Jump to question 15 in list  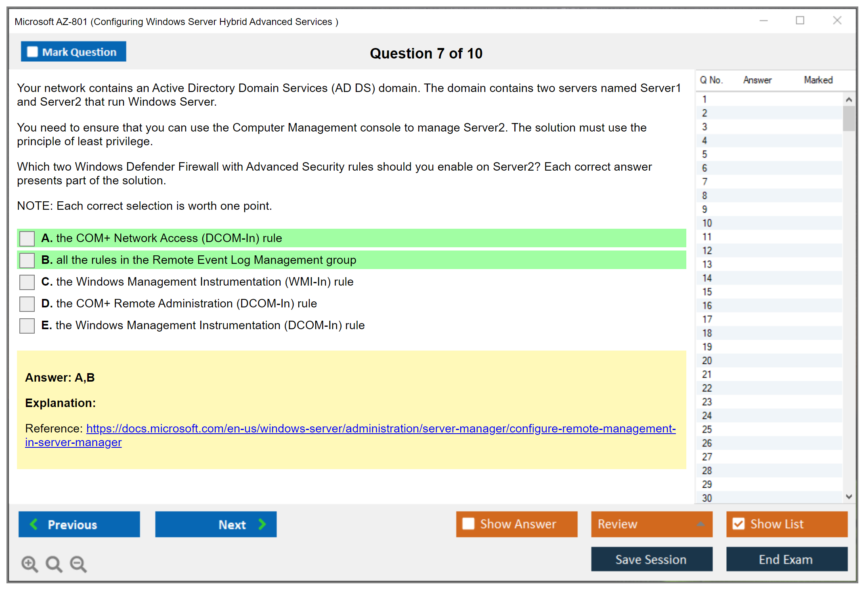707,292
